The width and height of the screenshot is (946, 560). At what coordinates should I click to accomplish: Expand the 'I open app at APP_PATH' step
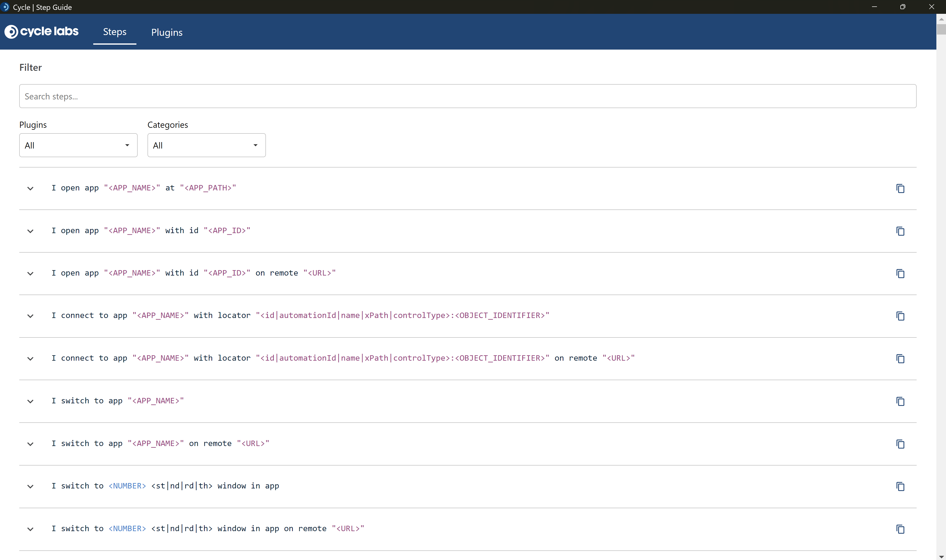[31, 188]
